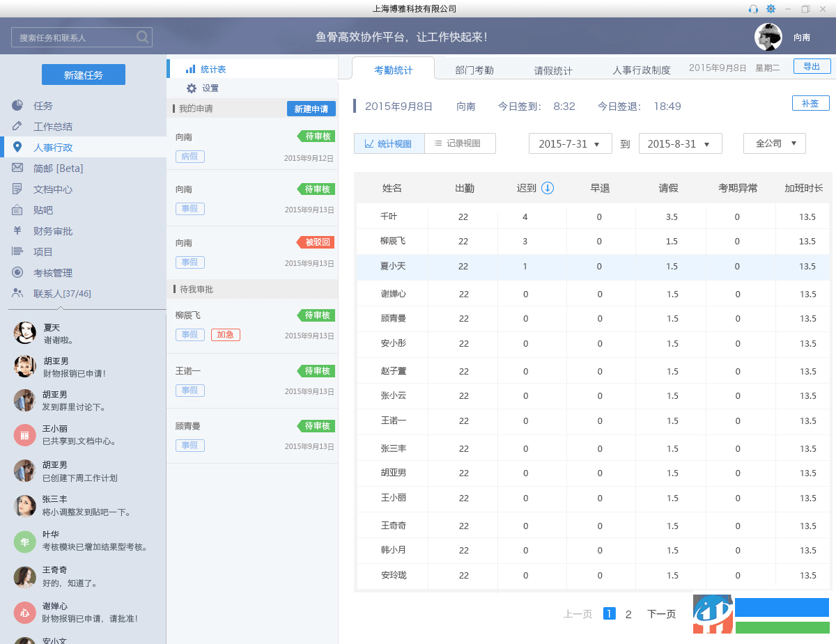The image size is (836, 644).
Task: Select the 工作总结 pencil icon
Action: point(16,126)
